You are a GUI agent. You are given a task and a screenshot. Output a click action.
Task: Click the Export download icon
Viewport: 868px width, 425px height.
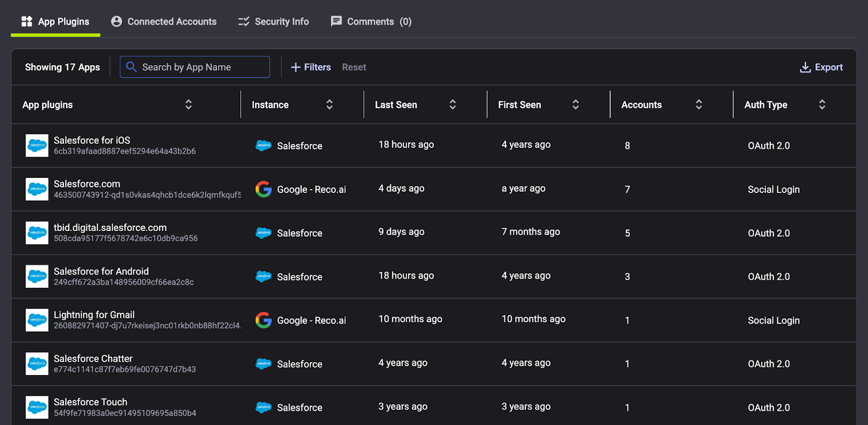click(806, 67)
